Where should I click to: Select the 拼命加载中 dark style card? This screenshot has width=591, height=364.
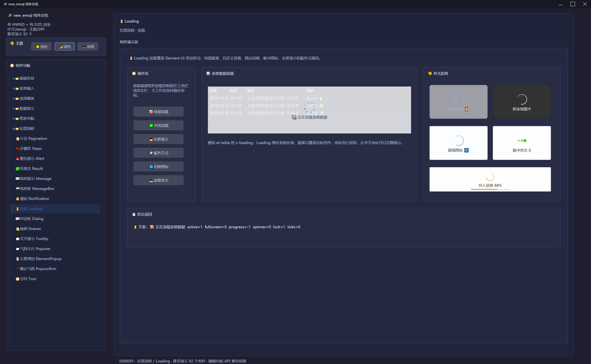(522, 102)
